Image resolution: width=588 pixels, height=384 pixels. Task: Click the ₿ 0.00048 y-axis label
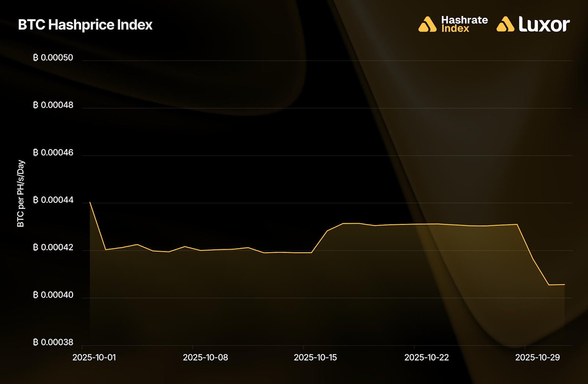click(53, 105)
